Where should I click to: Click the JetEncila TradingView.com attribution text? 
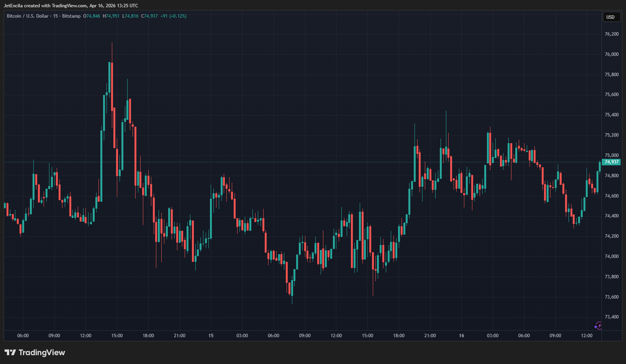click(71, 6)
